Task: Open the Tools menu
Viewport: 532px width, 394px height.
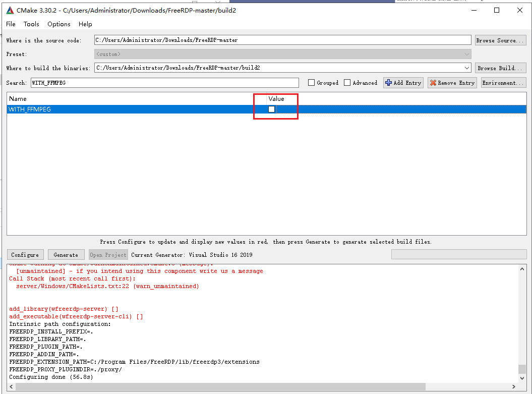Action: click(31, 24)
